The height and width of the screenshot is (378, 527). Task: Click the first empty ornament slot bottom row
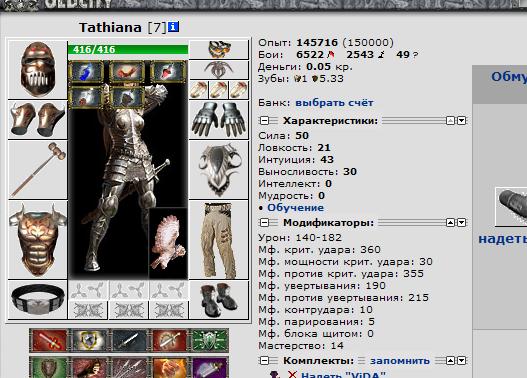coord(88,310)
